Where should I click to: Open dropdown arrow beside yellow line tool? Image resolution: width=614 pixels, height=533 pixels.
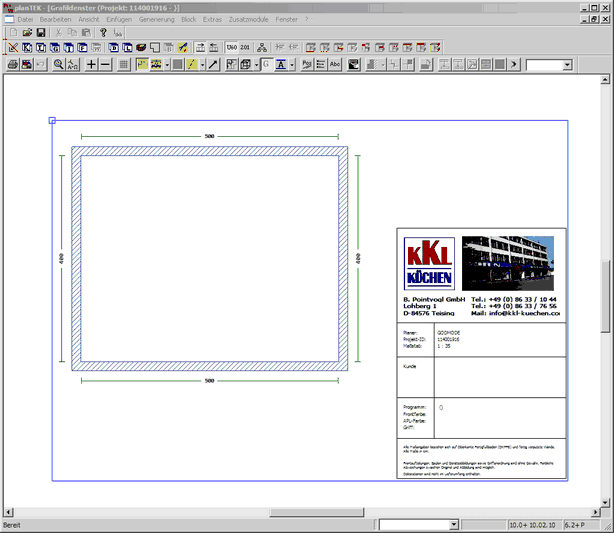pos(202,64)
